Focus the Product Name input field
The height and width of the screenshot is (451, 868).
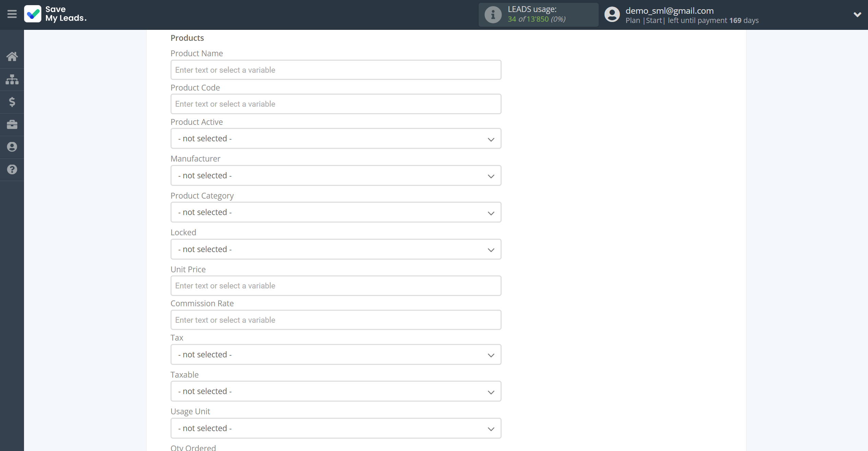pyautogui.click(x=336, y=70)
